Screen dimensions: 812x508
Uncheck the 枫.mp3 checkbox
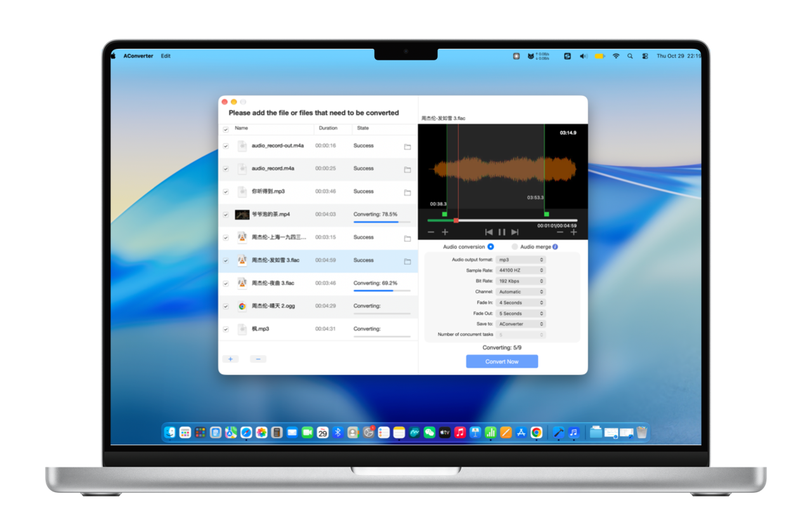(226, 330)
